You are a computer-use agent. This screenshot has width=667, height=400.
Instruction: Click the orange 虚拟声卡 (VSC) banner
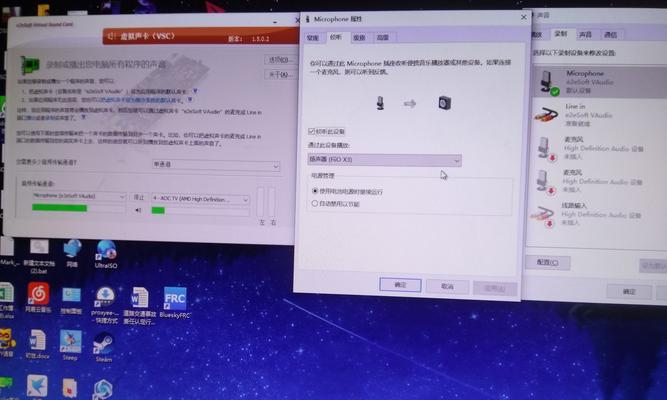[x=201, y=37]
